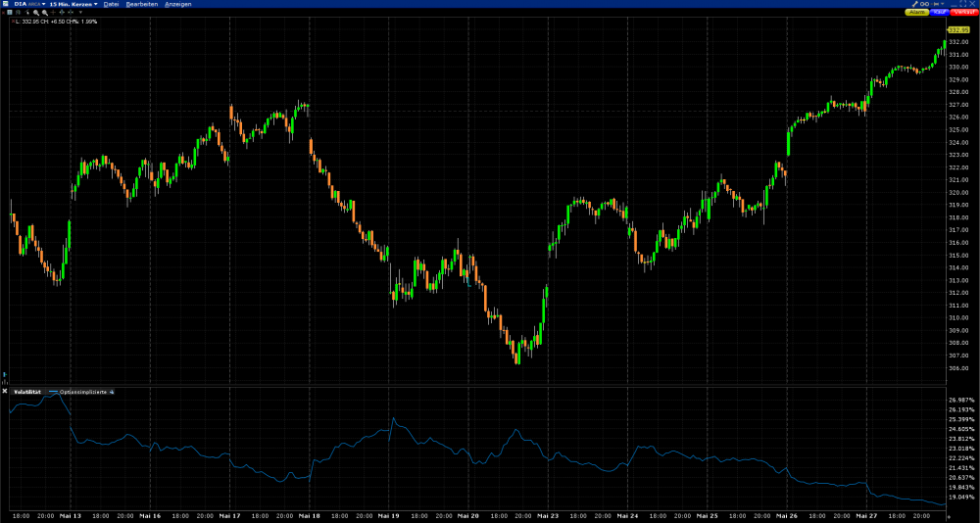Click the red Verkauf button

(964, 12)
